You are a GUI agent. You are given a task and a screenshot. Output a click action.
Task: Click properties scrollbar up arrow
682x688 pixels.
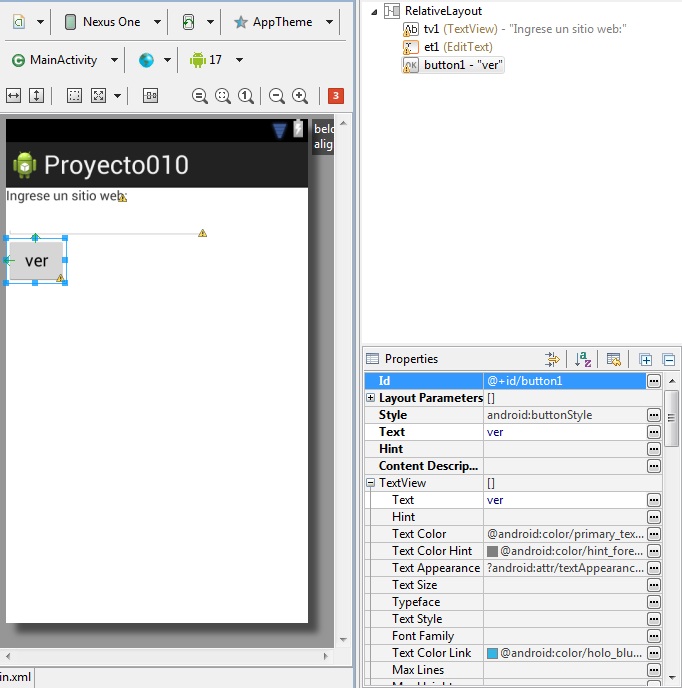(x=672, y=381)
